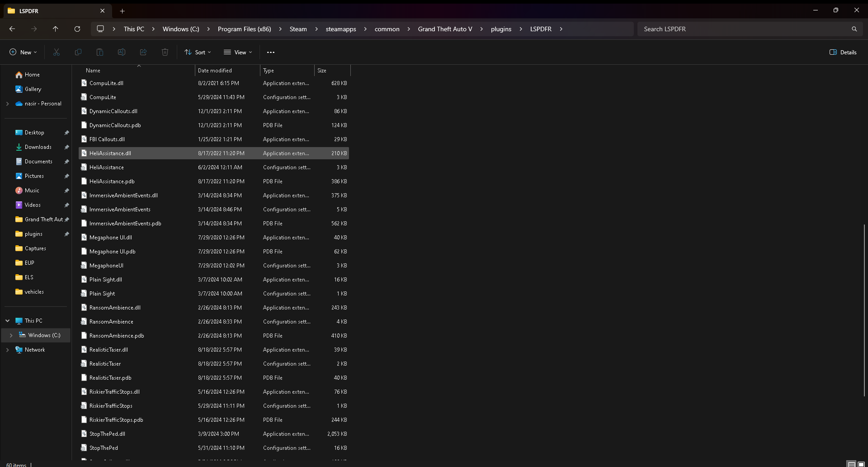
Task: Sort by Type column header
Action: [287, 71]
